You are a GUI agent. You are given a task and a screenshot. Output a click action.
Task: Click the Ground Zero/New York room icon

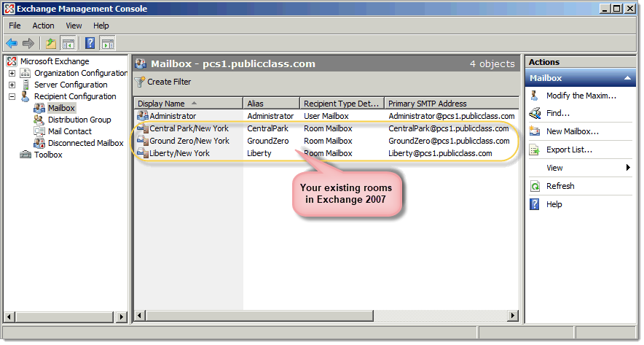(143, 141)
